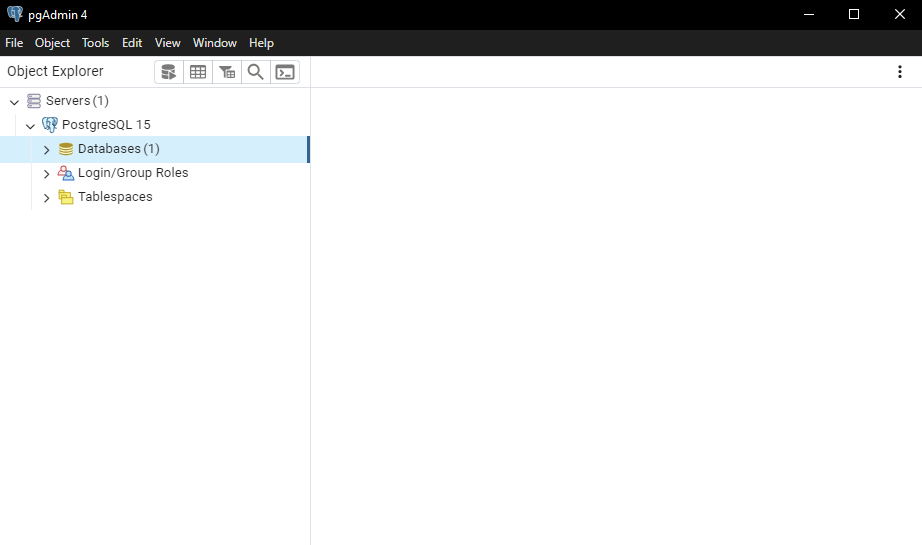This screenshot has width=922, height=545.
Task: Open the Tools menu
Action: (96, 43)
